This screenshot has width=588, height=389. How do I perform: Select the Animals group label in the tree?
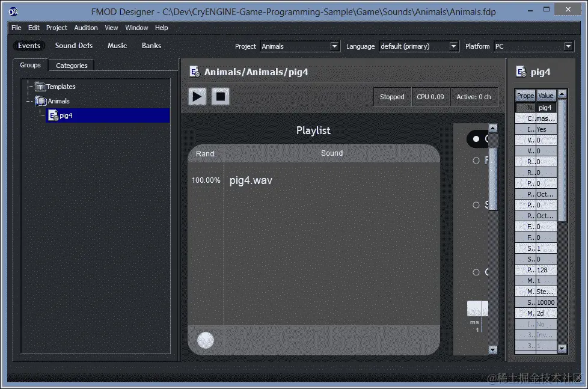tap(59, 101)
